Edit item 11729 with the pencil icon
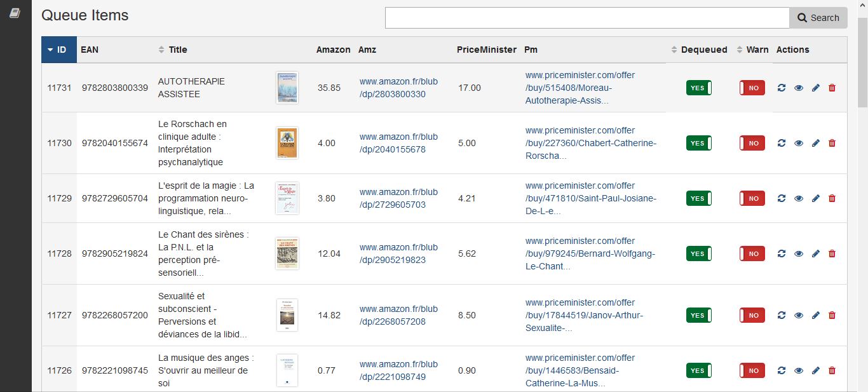Screen dimensions: 868x392 (x=816, y=198)
